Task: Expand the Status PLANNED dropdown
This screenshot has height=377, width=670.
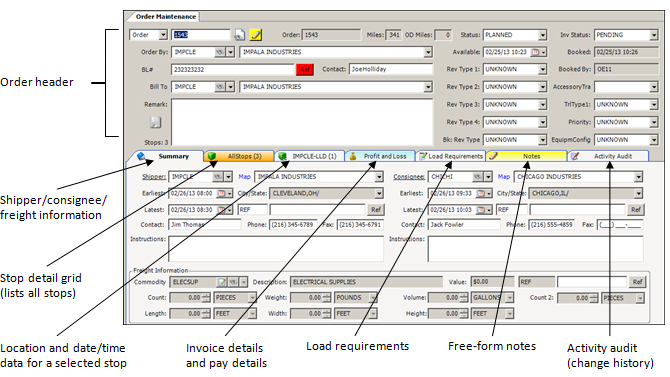Action: (542, 35)
